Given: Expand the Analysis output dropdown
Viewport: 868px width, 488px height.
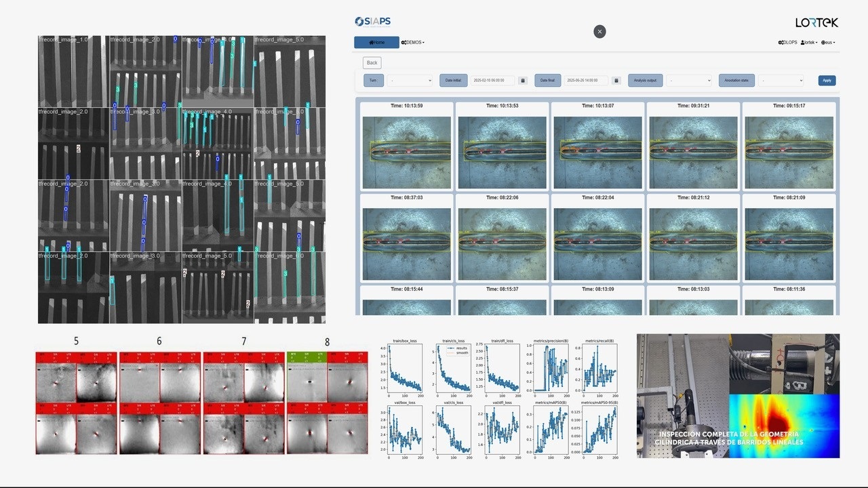Looking at the screenshot, I should [x=689, y=80].
